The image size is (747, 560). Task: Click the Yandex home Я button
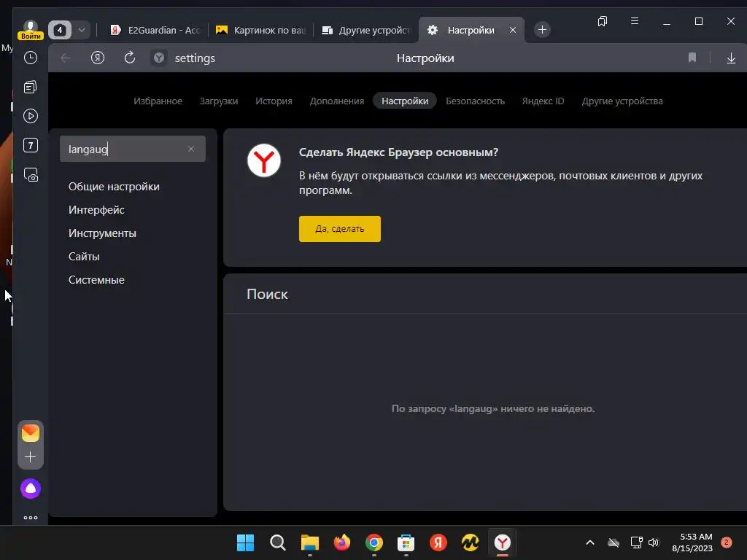coord(98,58)
